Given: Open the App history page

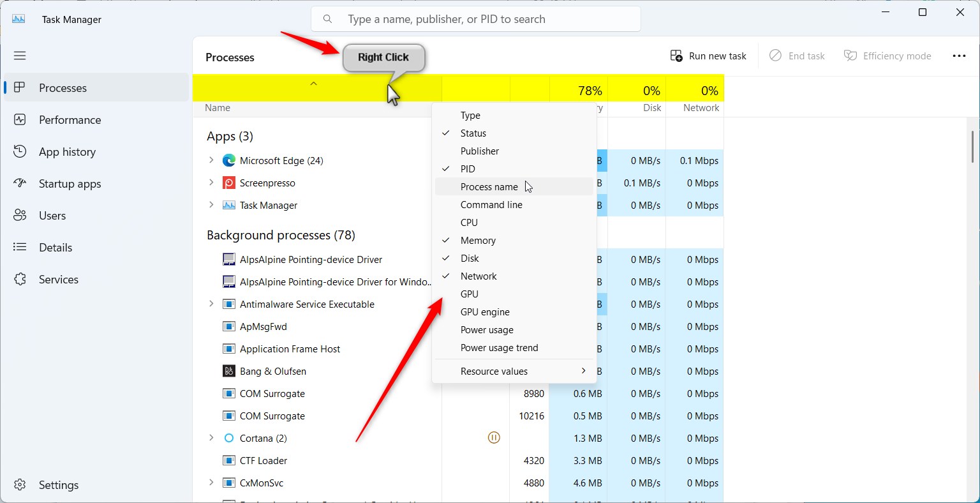Looking at the screenshot, I should click(x=96, y=151).
